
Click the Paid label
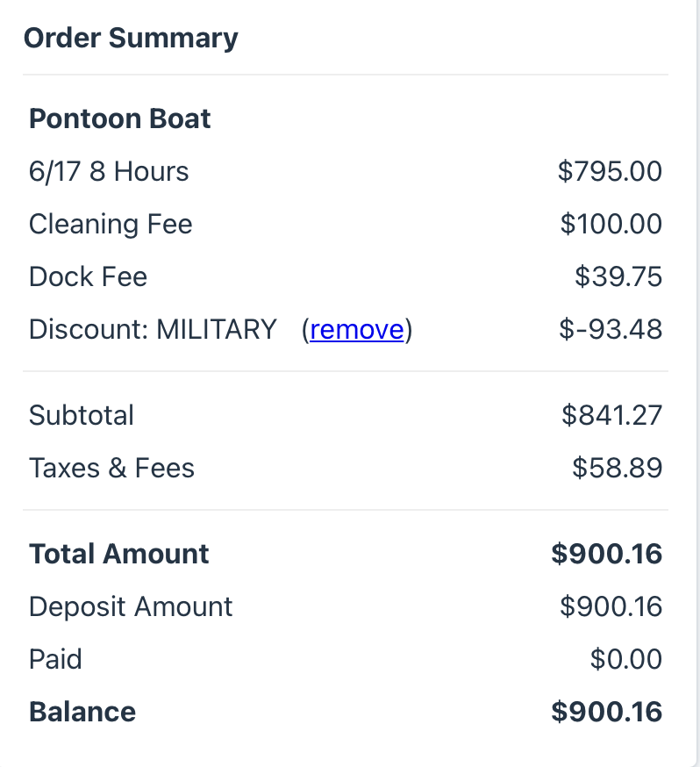pos(55,659)
